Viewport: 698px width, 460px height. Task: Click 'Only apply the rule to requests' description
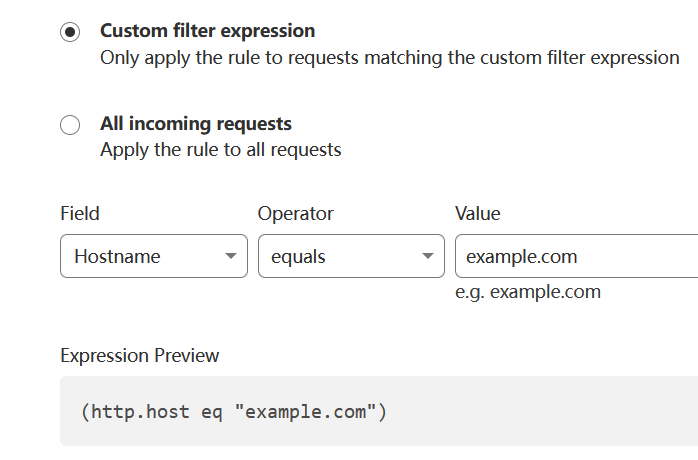click(390, 58)
